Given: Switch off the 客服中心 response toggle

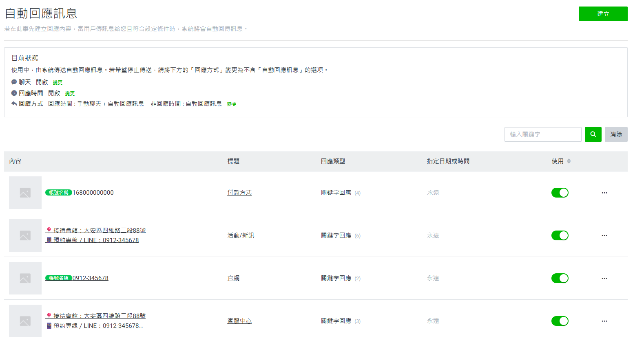Looking at the screenshot, I should tap(560, 321).
